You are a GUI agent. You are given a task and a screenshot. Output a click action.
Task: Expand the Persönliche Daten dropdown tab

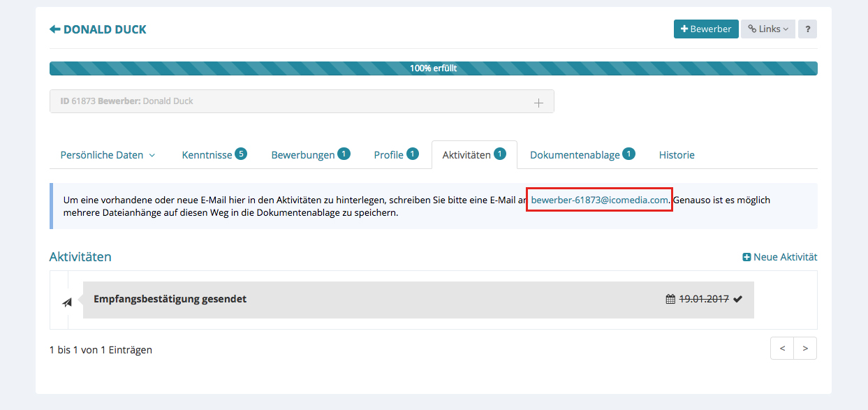click(x=108, y=155)
